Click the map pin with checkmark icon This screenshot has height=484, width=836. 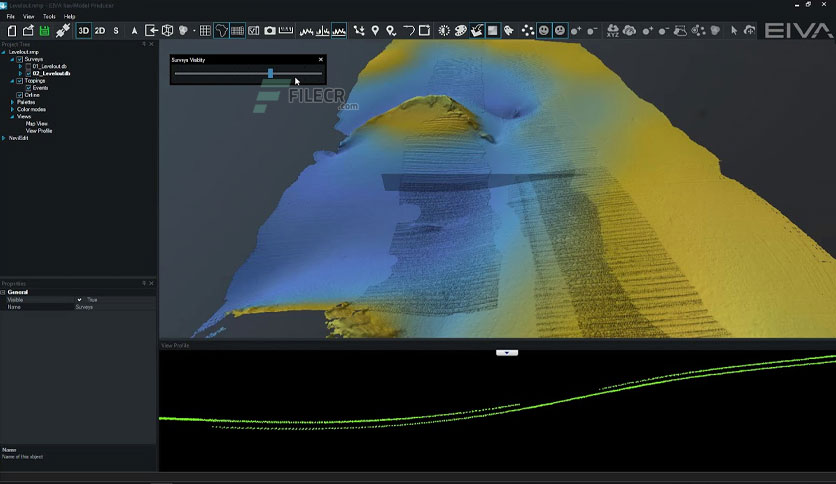(391, 31)
